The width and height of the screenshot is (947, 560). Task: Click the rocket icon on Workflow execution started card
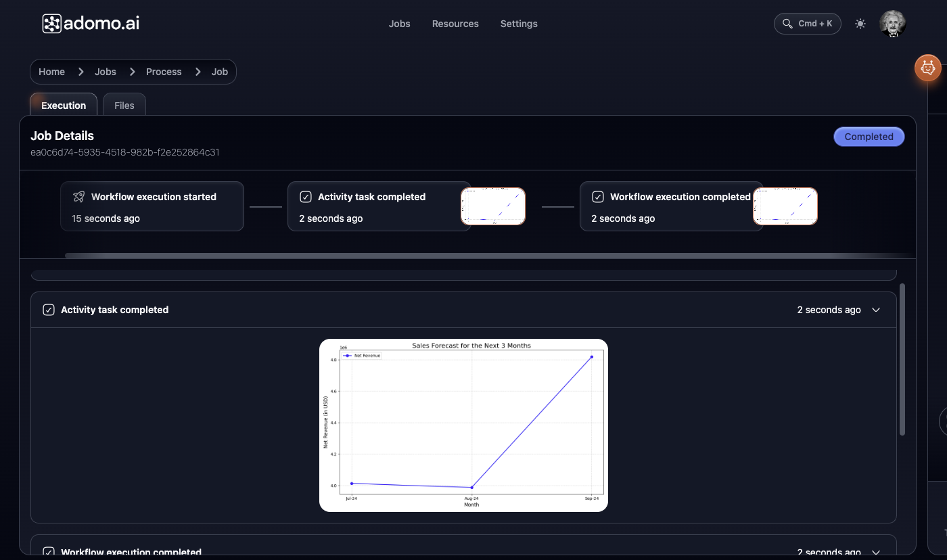tap(78, 196)
